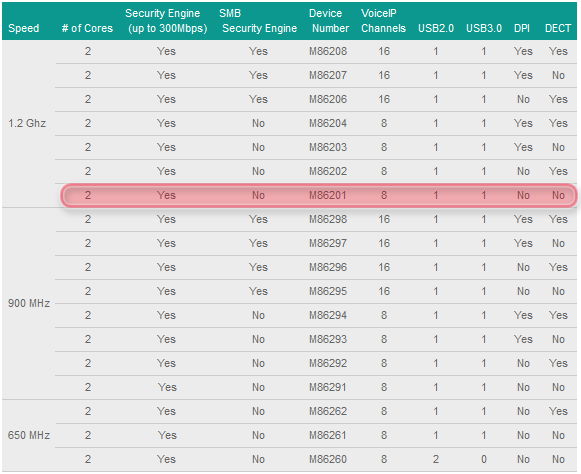Click the USB3.0 column header
The width and height of the screenshot is (581, 474).
click(x=484, y=28)
